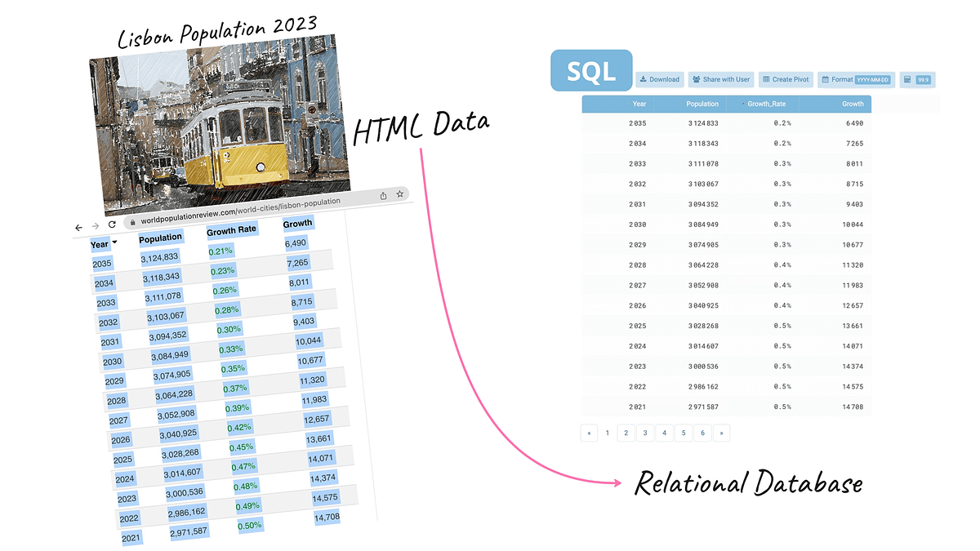The height and width of the screenshot is (551, 980).
Task: Click the download arrow icon on Download button
Action: click(643, 79)
